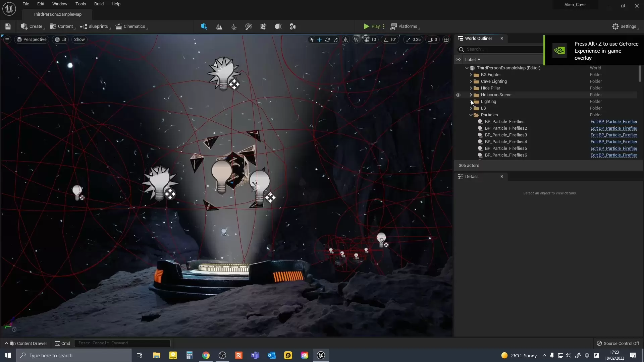The image size is (644, 362).
Task: Switch to Foliage mode
Action: [234, 26]
